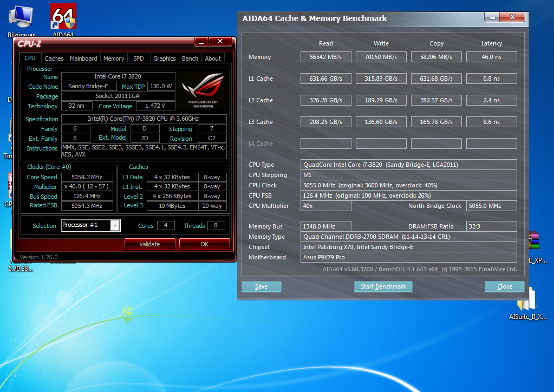This screenshot has height=392, width=554.
Task: Open the Bench tab in CPU-Z
Action: tap(190, 58)
